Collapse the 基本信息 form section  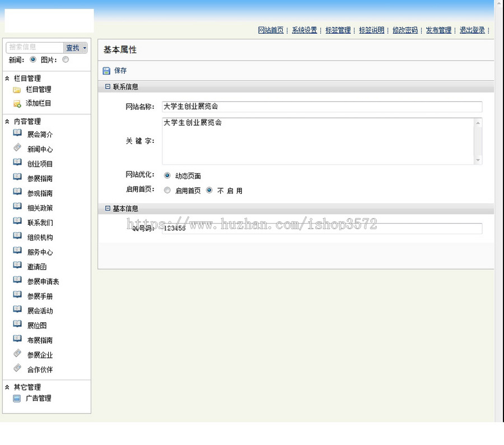point(108,208)
